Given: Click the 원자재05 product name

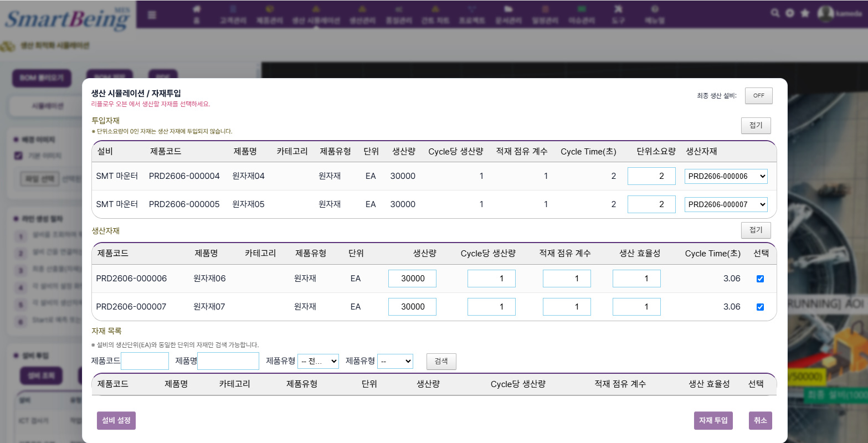Looking at the screenshot, I should coord(248,204).
